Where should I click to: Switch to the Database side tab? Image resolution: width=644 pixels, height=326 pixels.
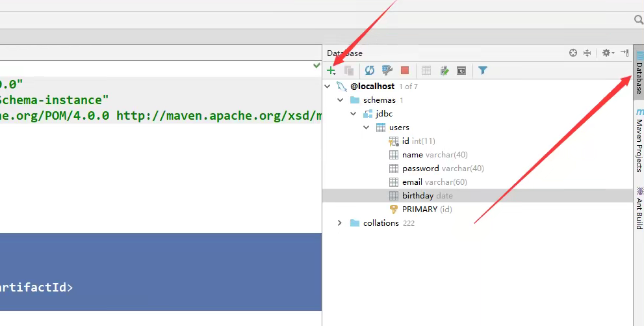tap(639, 72)
